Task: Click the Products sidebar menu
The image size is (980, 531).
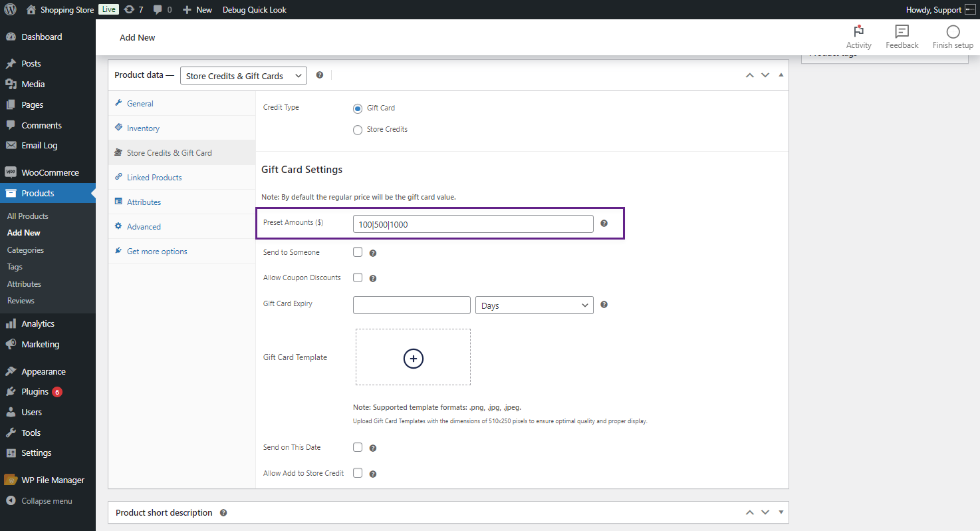Action: [x=48, y=193]
